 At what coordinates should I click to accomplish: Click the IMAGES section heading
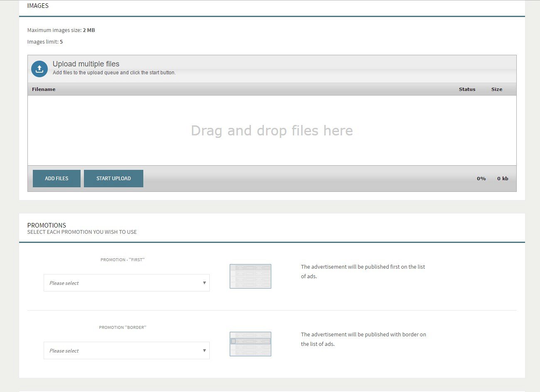[38, 6]
